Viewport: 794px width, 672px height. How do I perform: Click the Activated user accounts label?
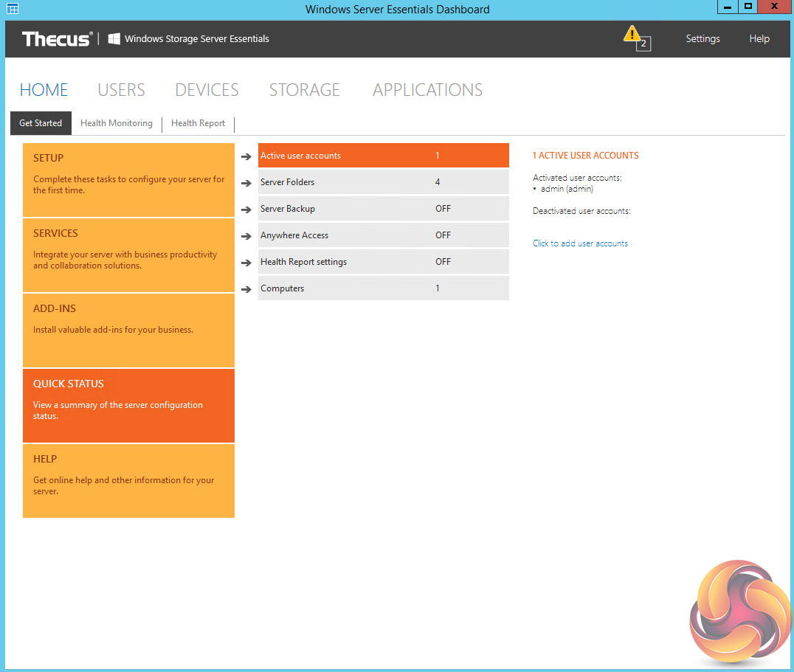coord(577,178)
